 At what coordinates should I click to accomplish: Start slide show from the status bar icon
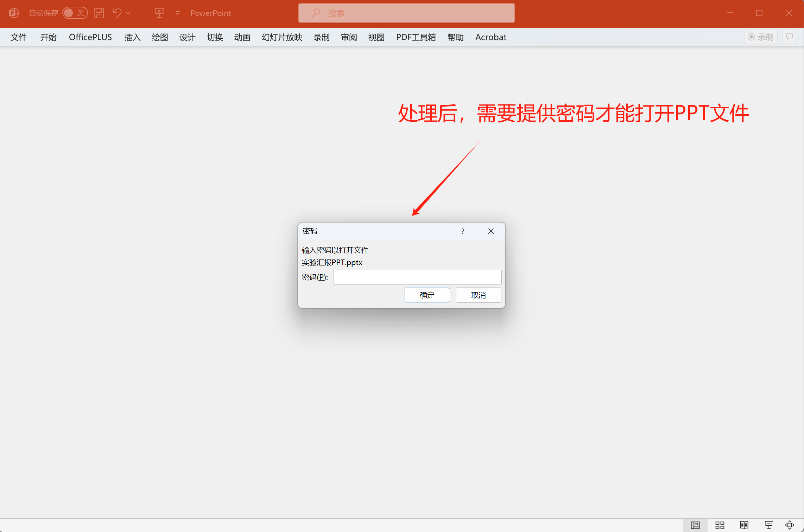(x=768, y=525)
